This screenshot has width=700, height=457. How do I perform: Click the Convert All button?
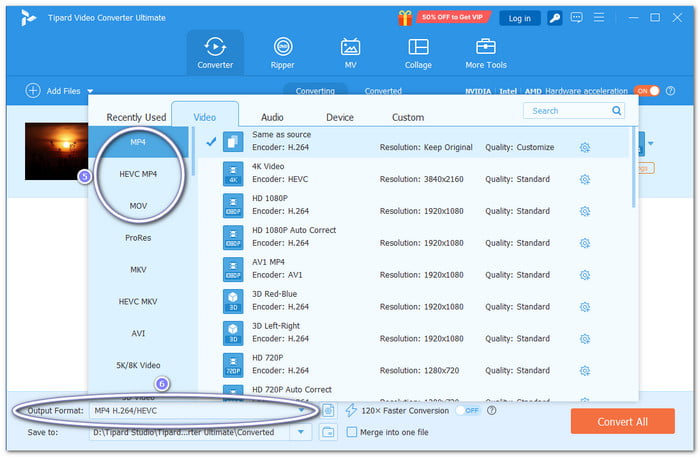pyautogui.click(x=622, y=421)
